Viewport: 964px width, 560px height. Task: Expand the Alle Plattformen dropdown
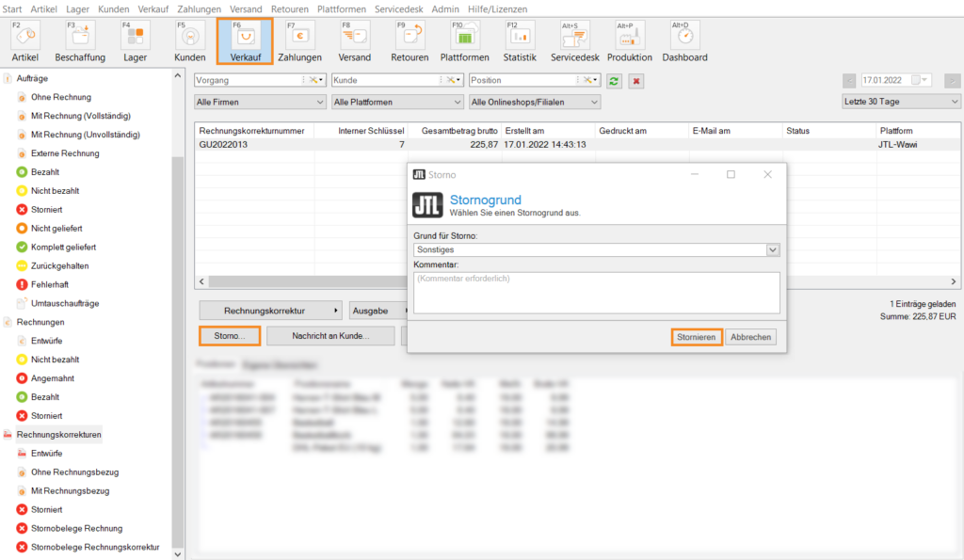(x=398, y=102)
